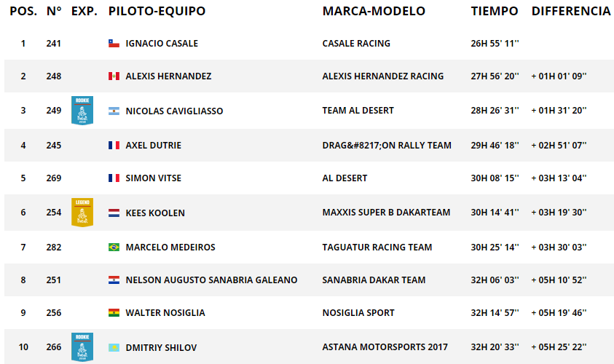The width and height of the screenshot is (614, 364).
Task: Click the DIFERENCIA column header
Action: pyautogui.click(x=571, y=12)
